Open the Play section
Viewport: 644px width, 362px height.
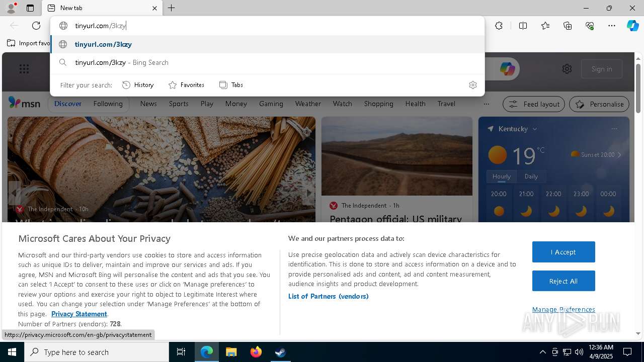(x=207, y=104)
